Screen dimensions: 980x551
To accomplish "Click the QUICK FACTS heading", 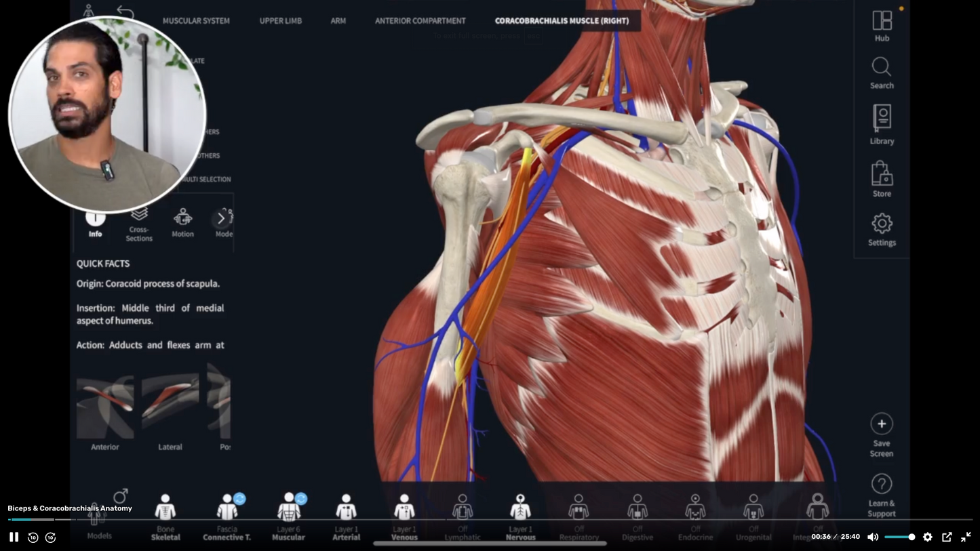I will pos(103,264).
